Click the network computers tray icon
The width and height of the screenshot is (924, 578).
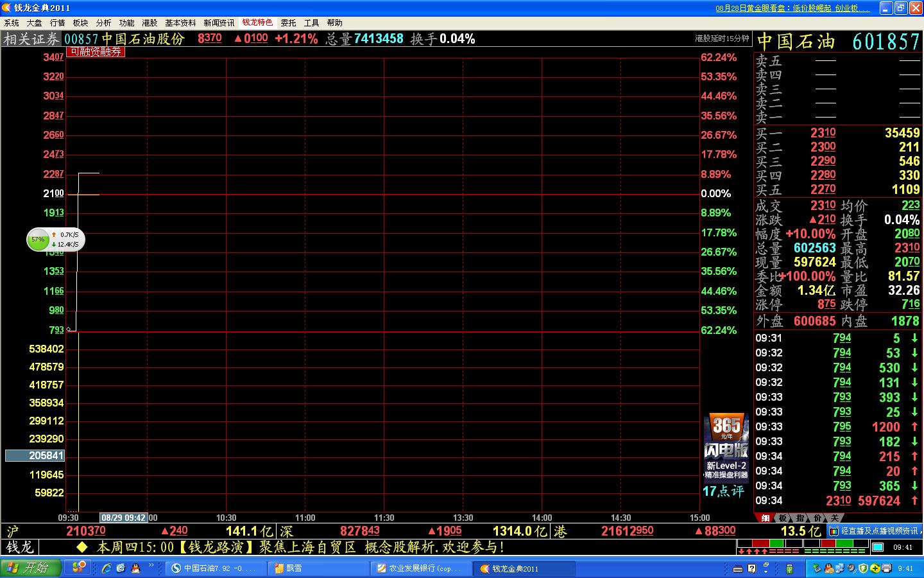pyautogui.click(x=840, y=568)
